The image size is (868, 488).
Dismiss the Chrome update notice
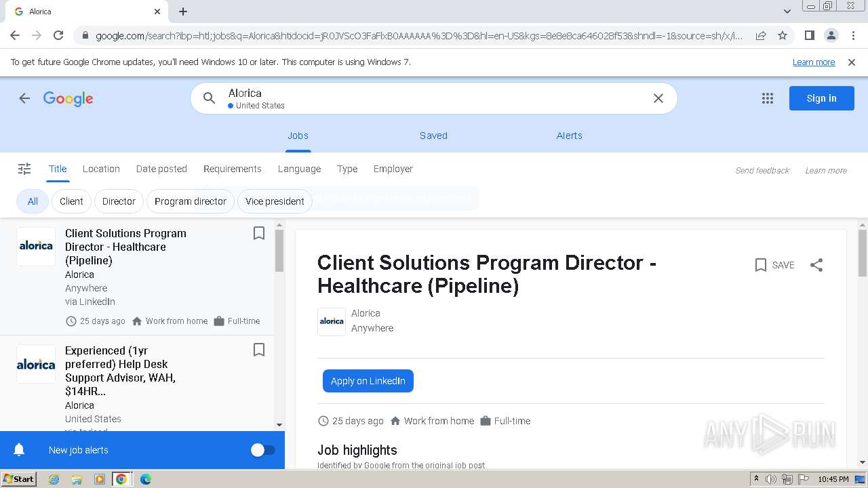pyautogui.click(x=852, y=62)
